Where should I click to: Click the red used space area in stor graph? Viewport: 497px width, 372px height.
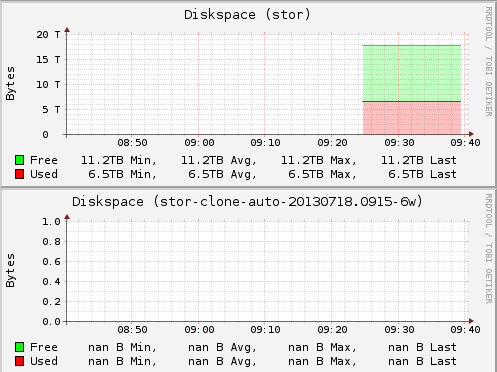(412, 118)
